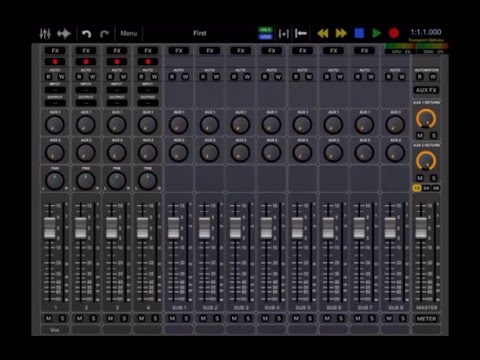Click channel 1 volume fader
Image resolution: width=480 pixels, height=360 pixels.
click(x=50, y=228)
